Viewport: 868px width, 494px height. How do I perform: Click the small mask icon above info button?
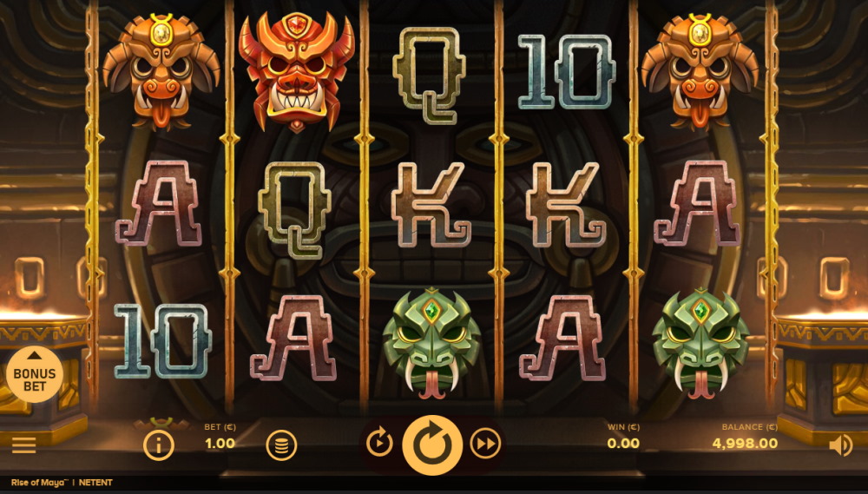coord(161,424)
